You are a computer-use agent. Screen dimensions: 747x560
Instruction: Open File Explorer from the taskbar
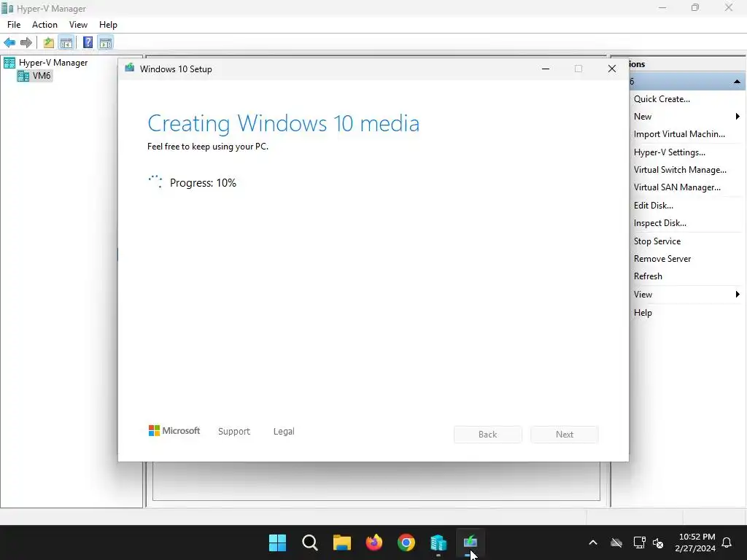tap(342, 542)
